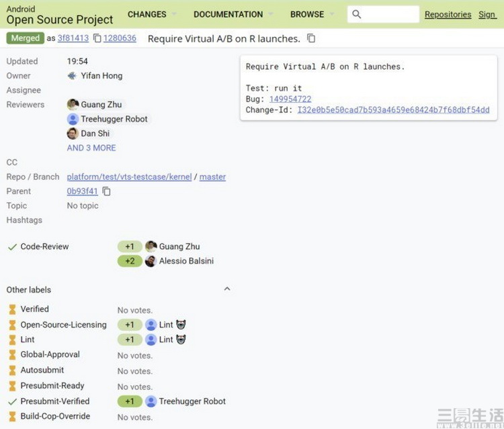Click the Merged status chip
The height and width of the screenshot is (429, 504).
25,38
